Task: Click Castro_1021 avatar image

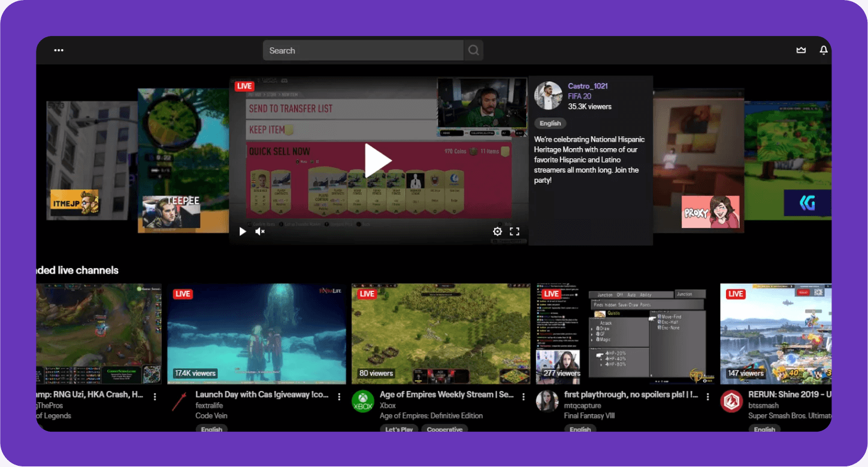Action: click(x=548, y=96)
